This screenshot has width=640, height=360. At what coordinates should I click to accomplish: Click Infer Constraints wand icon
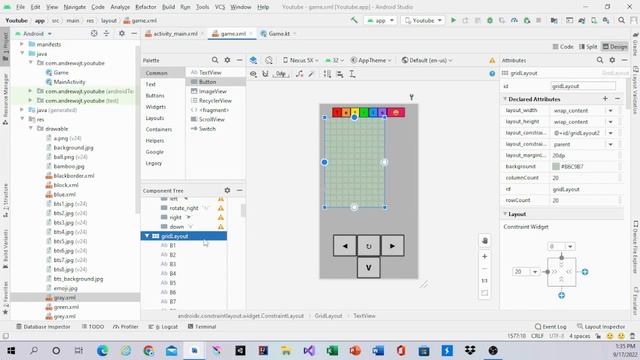(x=311, y=74)
